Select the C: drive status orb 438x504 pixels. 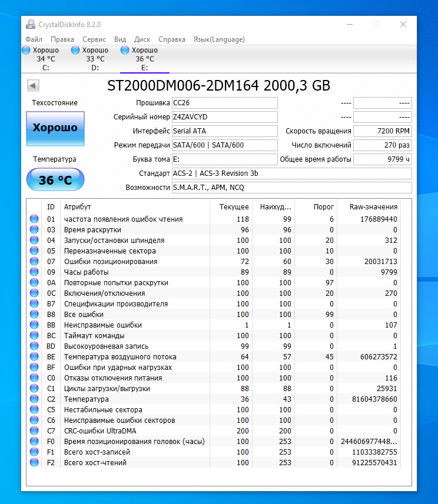pyautogui.click(x=26, y=50)
